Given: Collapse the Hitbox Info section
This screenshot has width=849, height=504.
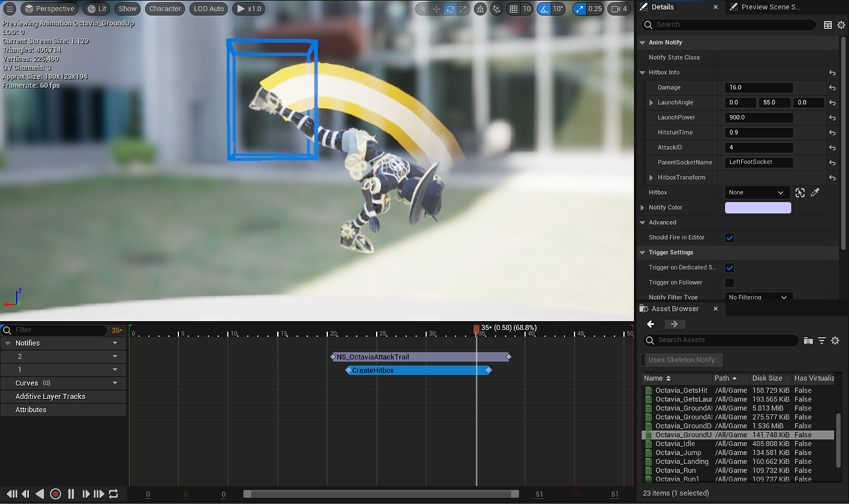Looking at the screenshot, I should [642, 72].
